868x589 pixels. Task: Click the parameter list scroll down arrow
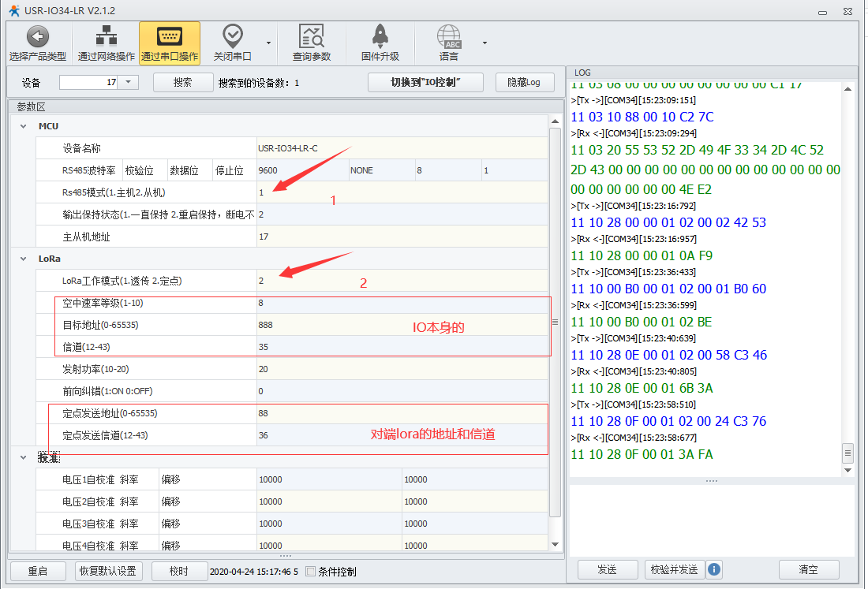[555, 545]
